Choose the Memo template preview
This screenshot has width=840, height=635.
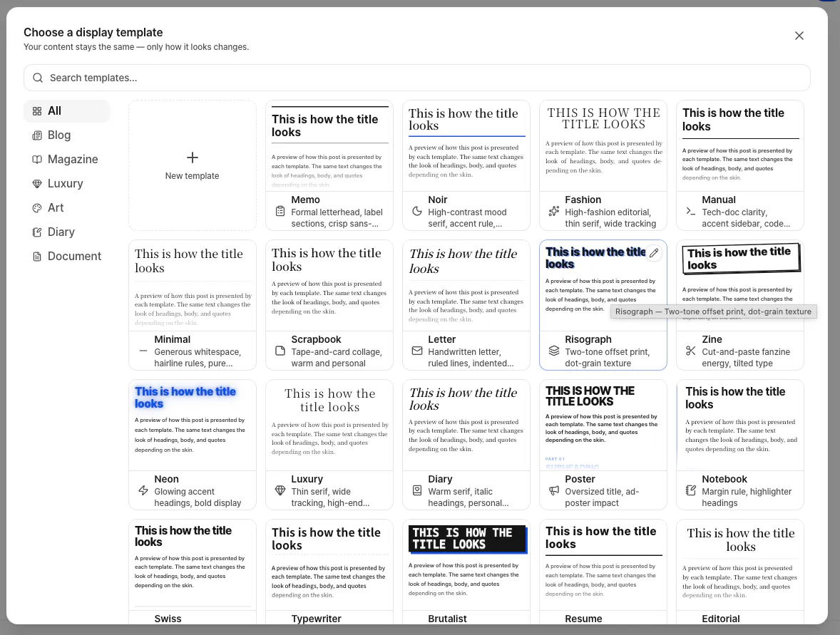click(329, 146)
